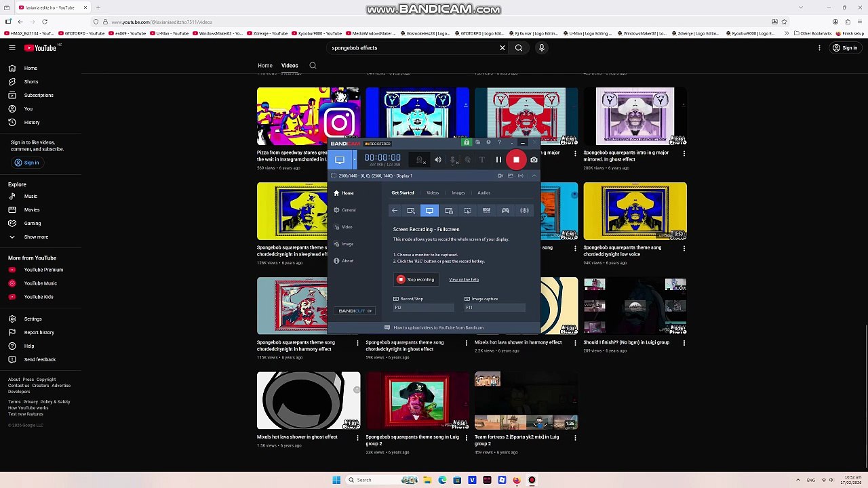This screenshot has width=868, height=488.
Task: Click the Sign in button in the YouTube header
Action: point(845,48)
